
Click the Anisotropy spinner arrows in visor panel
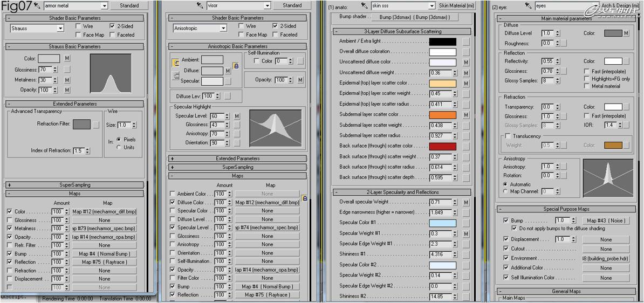pyautogui.click(x=227, y=133)
